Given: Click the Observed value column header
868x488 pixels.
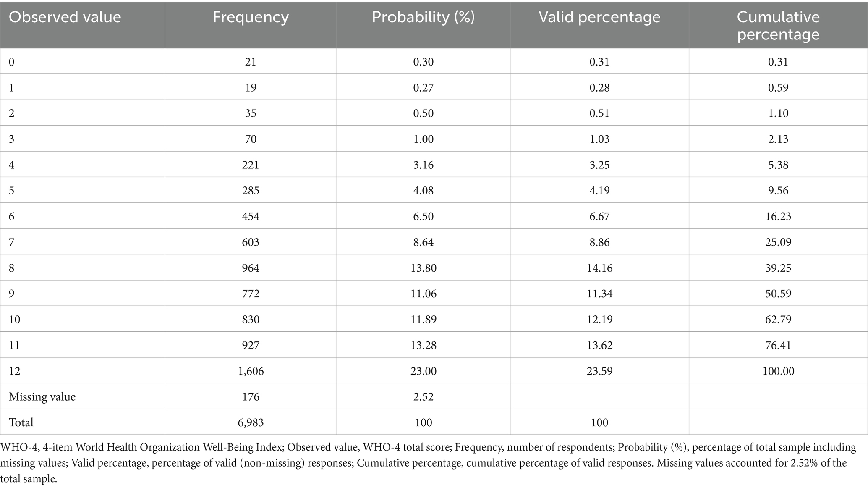Looking at the screenshot, I should pos(65,17).
